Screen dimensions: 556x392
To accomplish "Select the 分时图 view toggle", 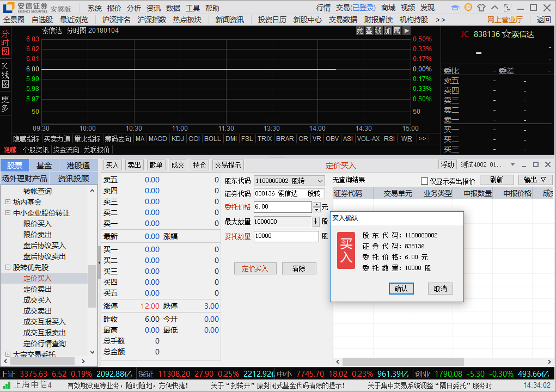I will pos(5,43).
